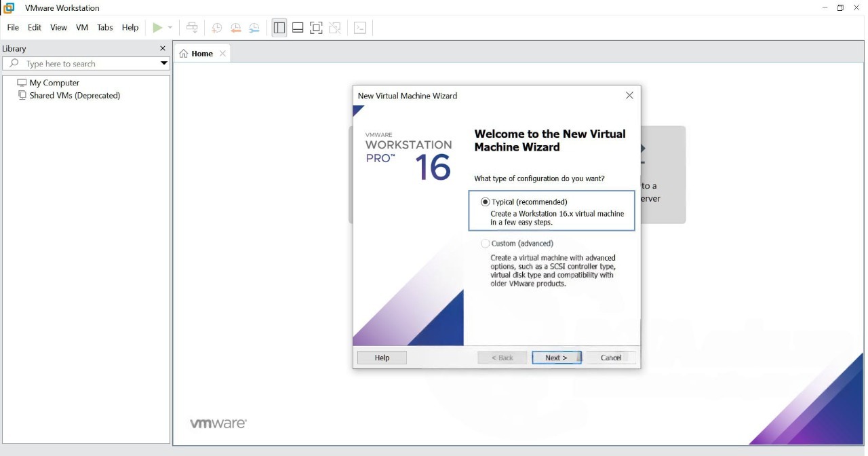
Task: Open the console view toolbar icon
Action: coord(360,28)
